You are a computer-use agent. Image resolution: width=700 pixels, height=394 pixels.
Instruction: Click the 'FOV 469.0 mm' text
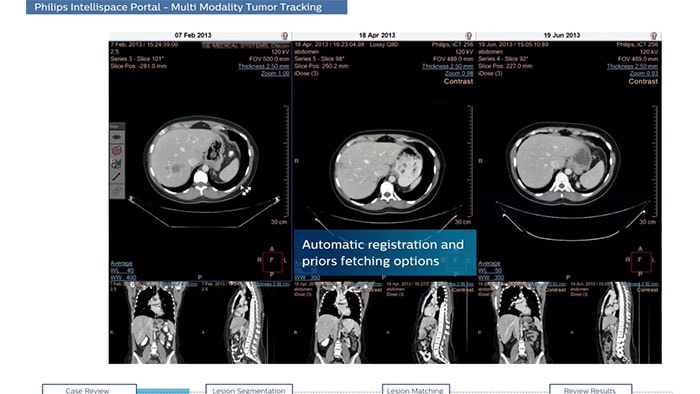[x=638, y=59]
